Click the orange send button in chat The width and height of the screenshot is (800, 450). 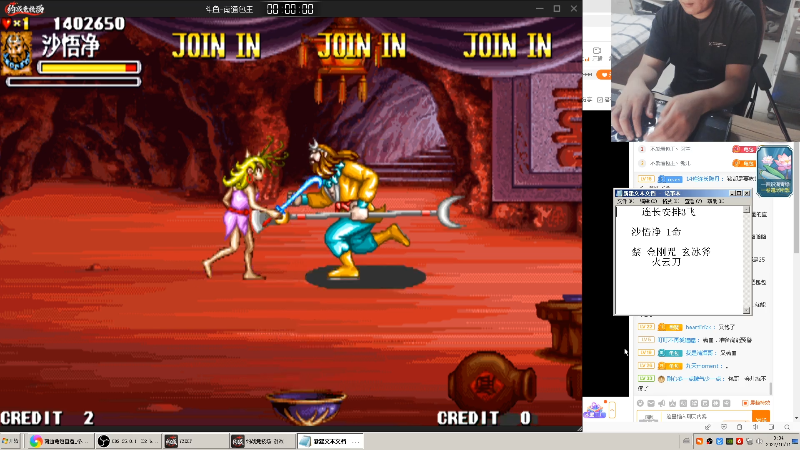tap(761, 417)
